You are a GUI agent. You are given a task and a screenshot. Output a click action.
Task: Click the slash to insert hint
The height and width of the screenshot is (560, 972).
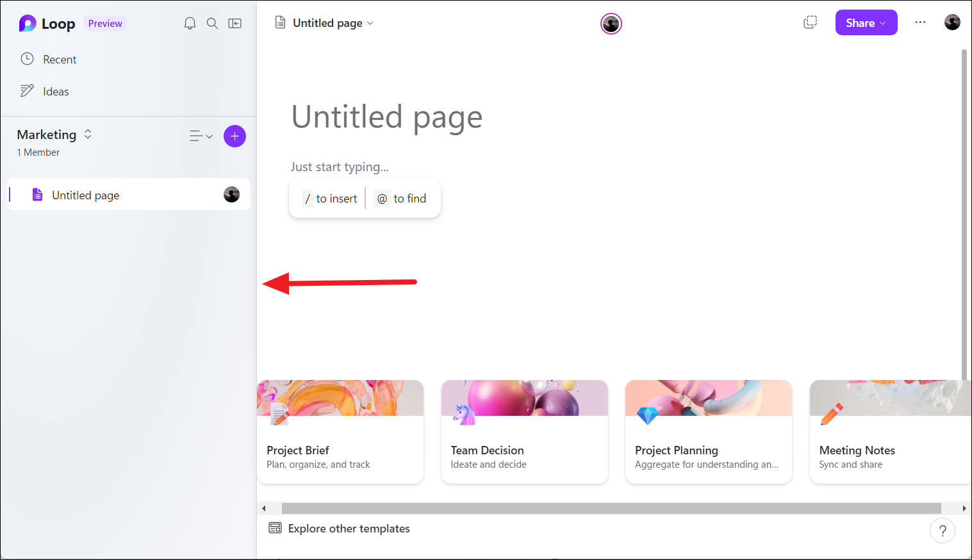329,199
